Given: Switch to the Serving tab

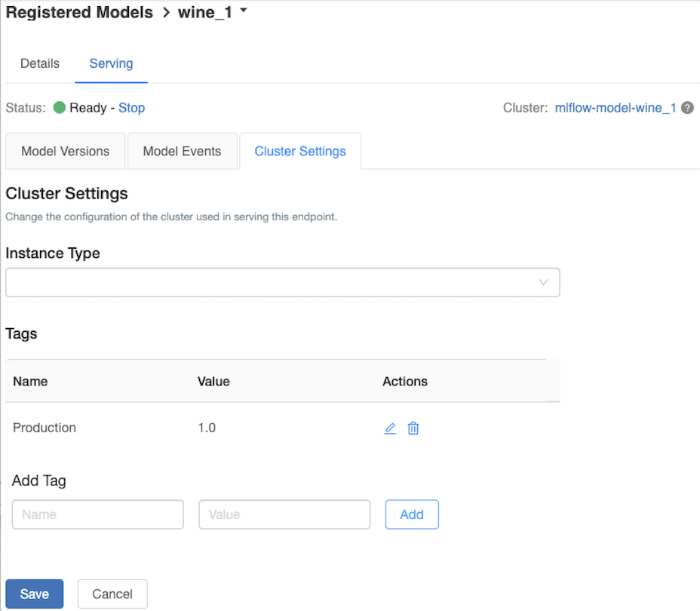Looking at the screenshot, I should (x=111, y=63).
